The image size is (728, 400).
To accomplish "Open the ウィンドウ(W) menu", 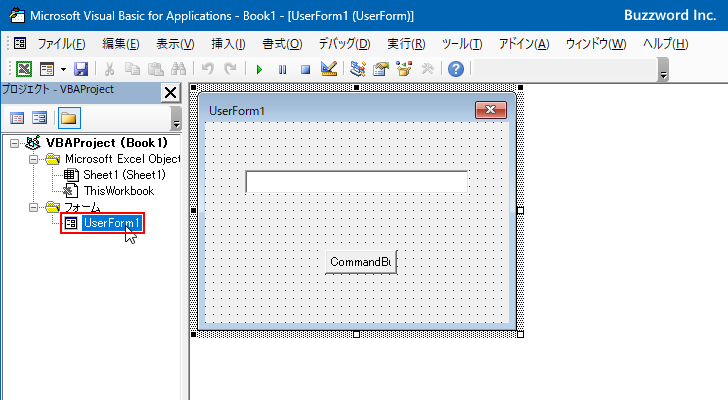I will (596, 44).
